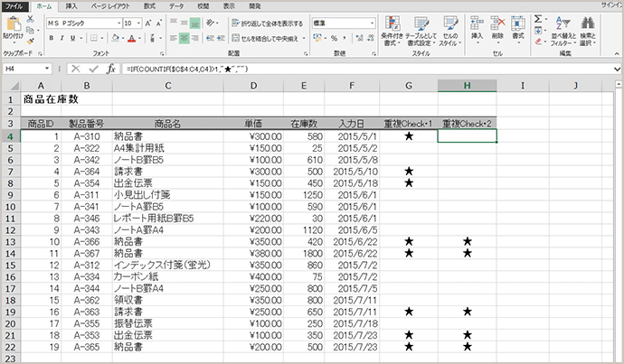Viewport: 624px width, 364px height.
Task: Open the underline style dropdown arrow
Action: tap(81, 39)
